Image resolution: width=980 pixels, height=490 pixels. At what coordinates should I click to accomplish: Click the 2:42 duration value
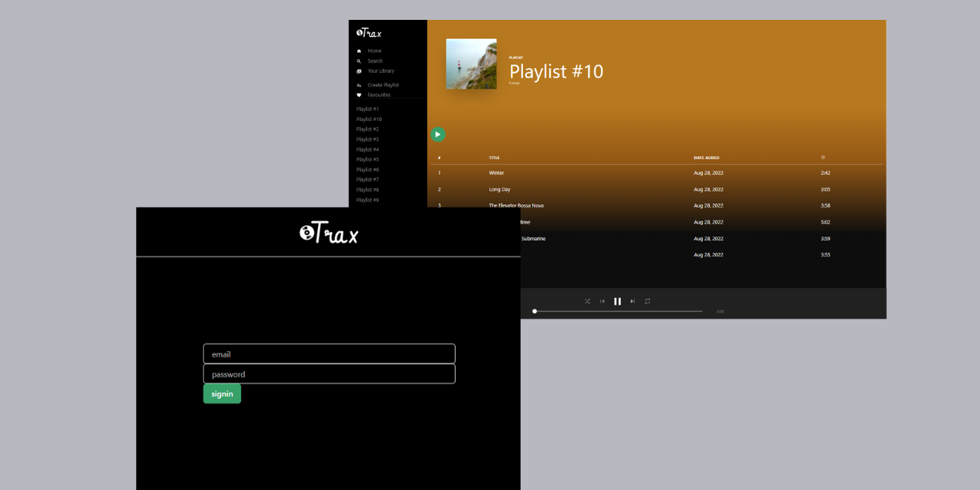pyautogui.click(x=825, y=173)
